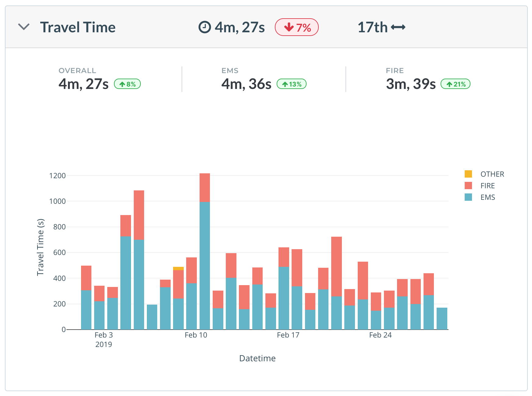Click the green 21% Fire change badge
This screenshot has width=532, height=396.
455,84
